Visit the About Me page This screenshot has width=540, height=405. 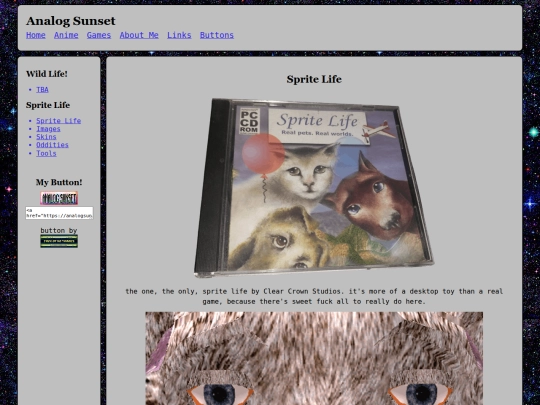pyautogui.click(x=139, y=35)
